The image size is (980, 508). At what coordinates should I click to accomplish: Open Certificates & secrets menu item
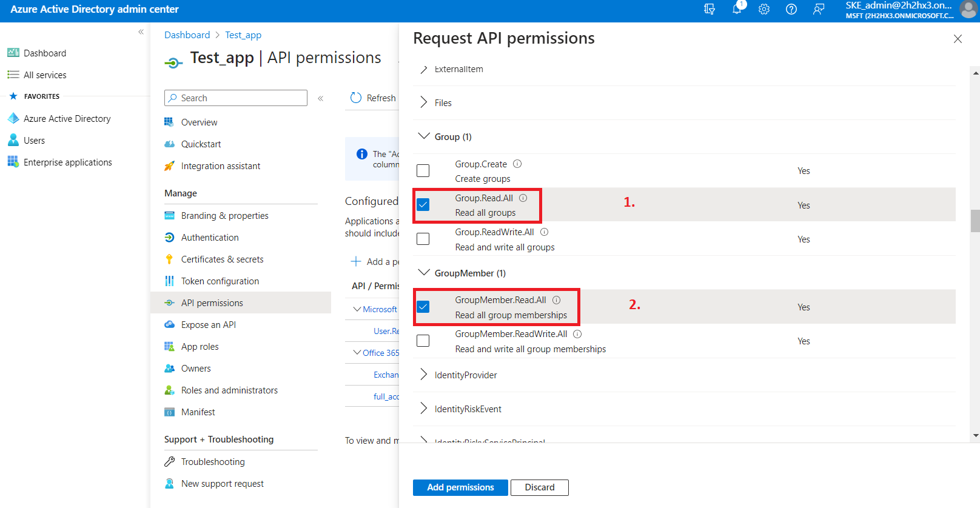[222, 259]
